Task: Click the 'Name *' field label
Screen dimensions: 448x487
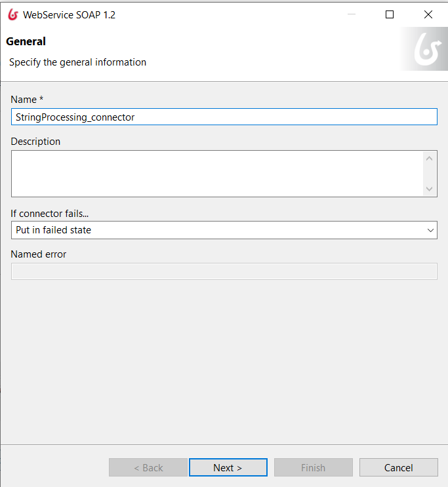Action: pyautogui.click(x=27, y=100)
